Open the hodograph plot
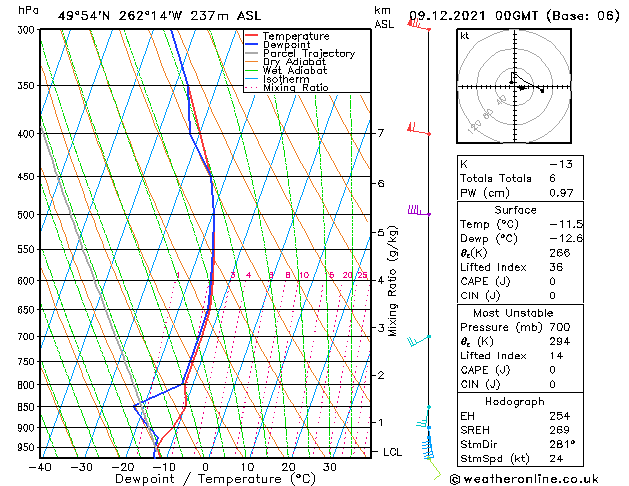Screen dimensions: 629x486 click(514, 86)
